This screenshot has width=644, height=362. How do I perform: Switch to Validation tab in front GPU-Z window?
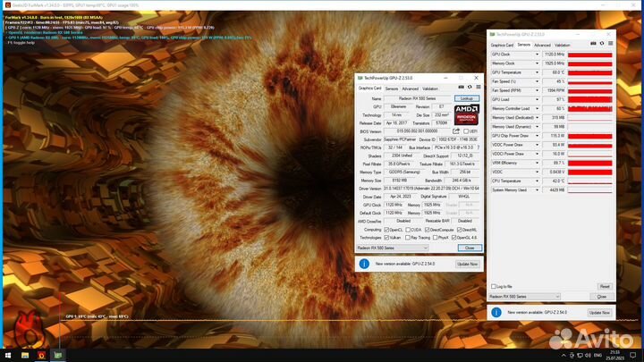[x=430, y=88]
